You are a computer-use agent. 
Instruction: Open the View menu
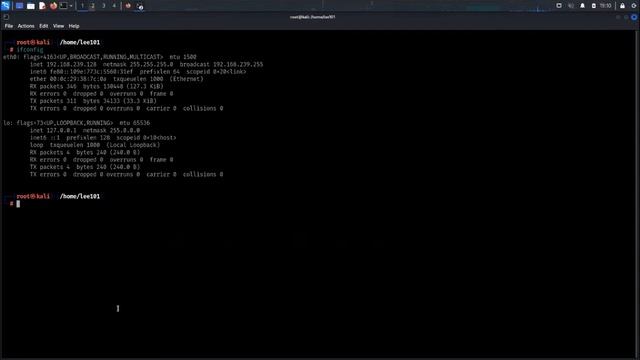[x=58, y=26]
